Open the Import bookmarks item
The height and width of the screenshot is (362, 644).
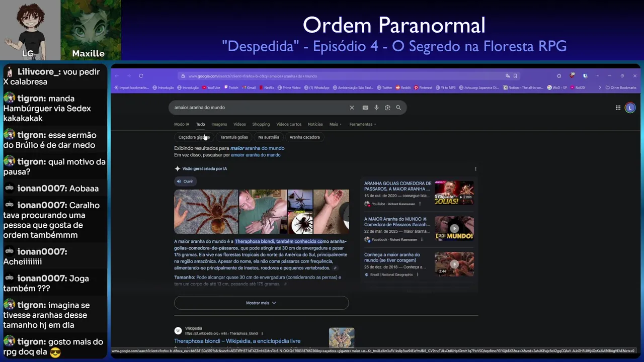(x=131, y=87)
